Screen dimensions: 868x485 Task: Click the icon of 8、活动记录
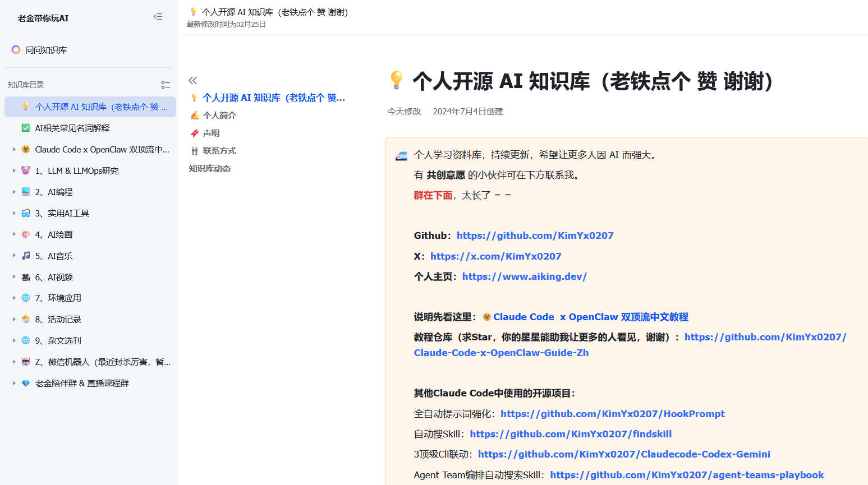click(26, 319)
